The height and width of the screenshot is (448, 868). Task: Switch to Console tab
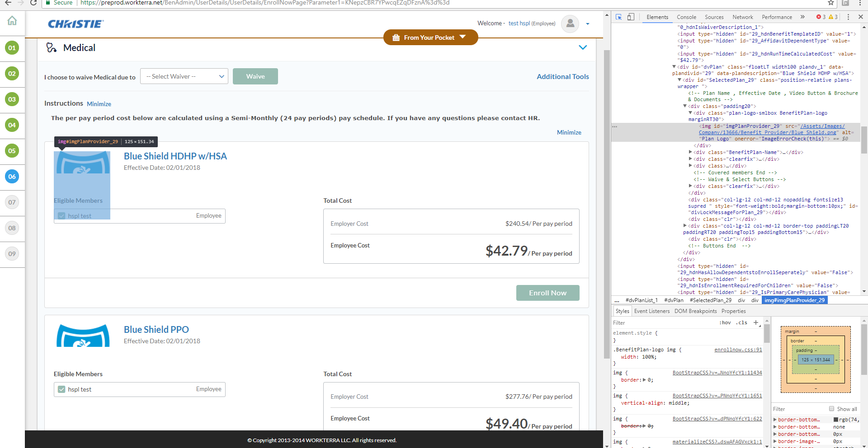[686, 17]
